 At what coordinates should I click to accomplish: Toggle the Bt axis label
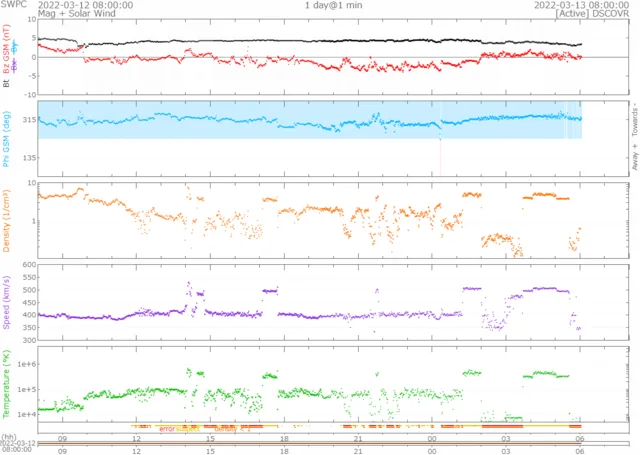click(x=7, y=84)
